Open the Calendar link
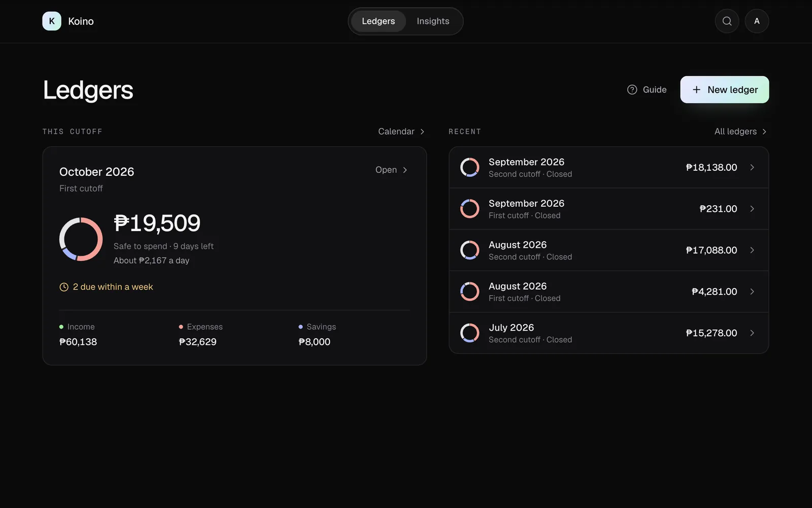Screen dimensions: 812x508 pos(401,132)
